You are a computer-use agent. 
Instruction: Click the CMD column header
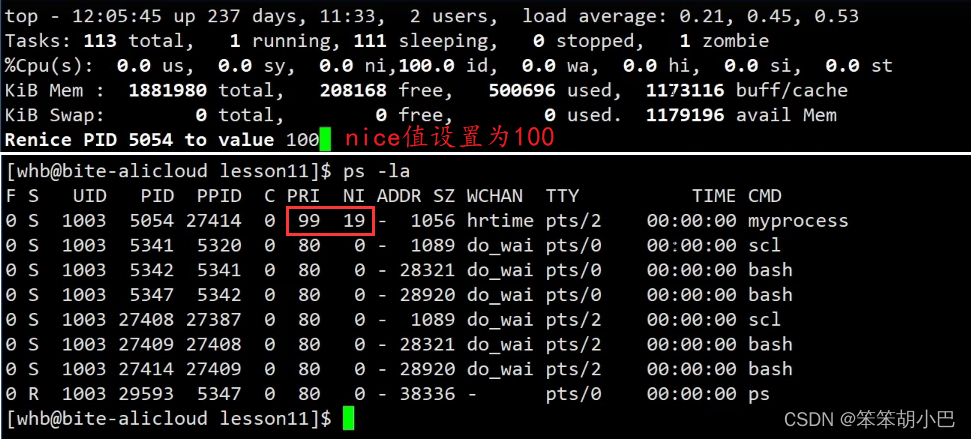pyautogui.click(x=764, y=196)
